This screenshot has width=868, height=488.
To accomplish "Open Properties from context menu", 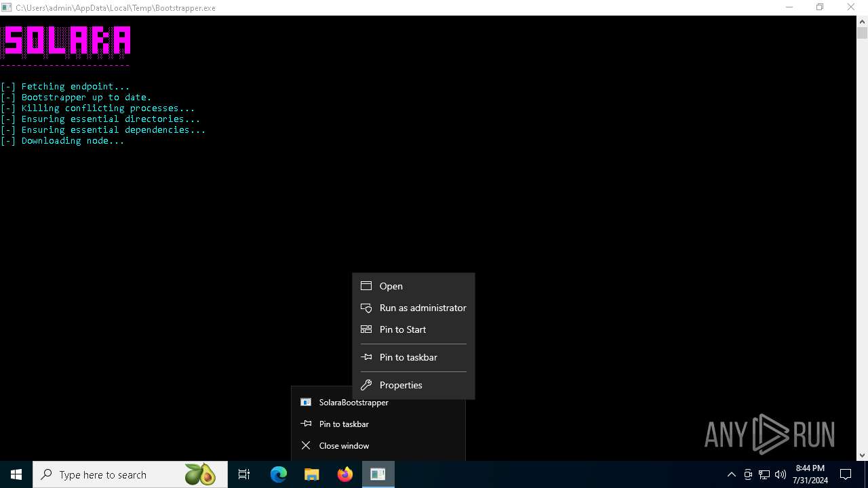I will pyautogui.click(x=413, y=385).
